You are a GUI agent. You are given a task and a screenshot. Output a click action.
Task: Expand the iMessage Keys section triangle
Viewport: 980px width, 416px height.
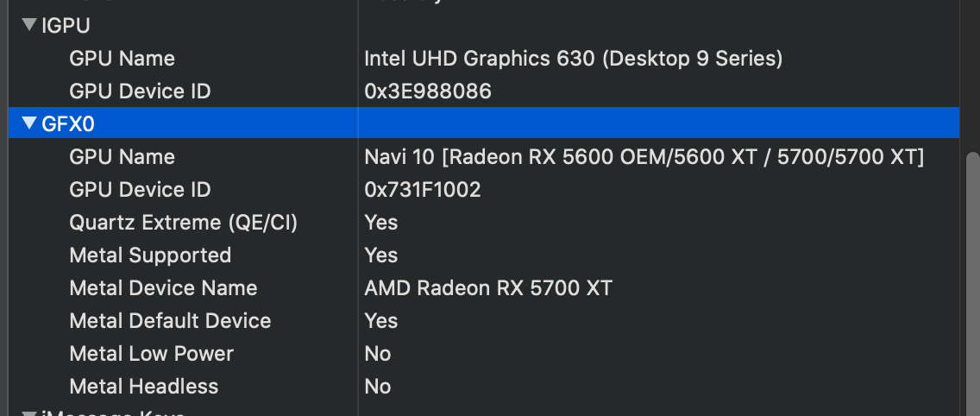(28, 412)
